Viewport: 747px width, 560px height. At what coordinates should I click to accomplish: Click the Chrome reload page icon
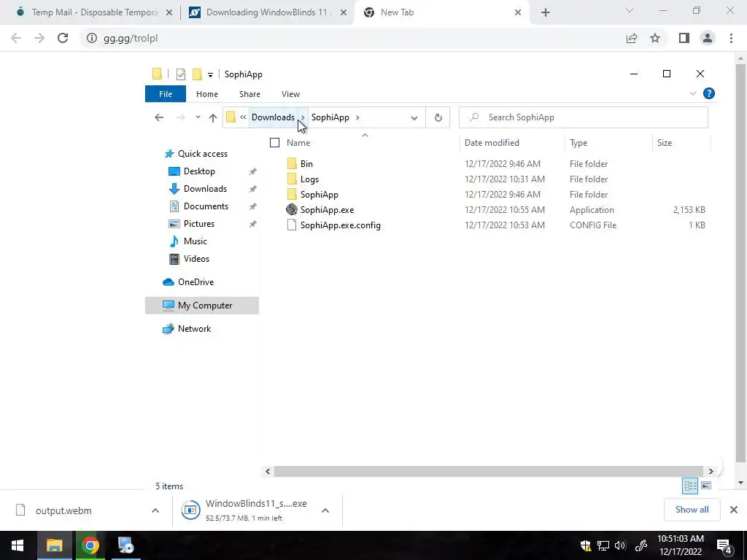coord(63,38)
